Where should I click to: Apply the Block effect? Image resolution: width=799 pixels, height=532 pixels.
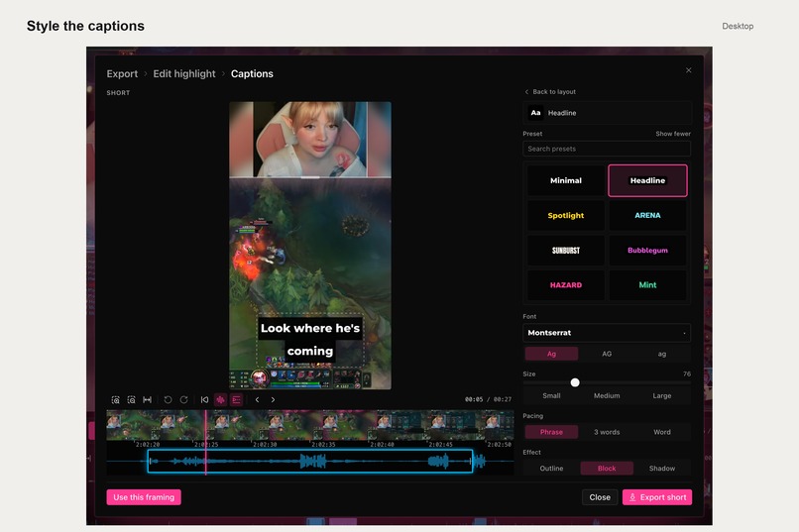tap(607, 468)
